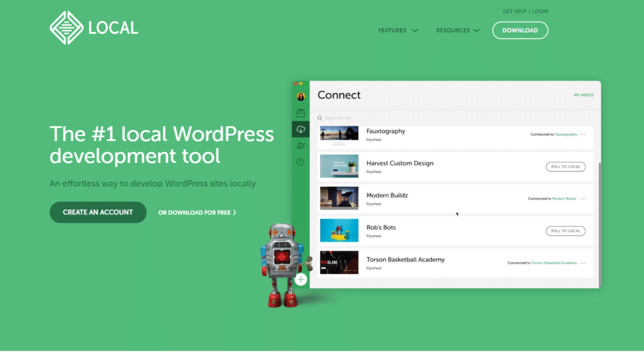644x359 pixels.
Task: Pull Harvest Custom Design to local
Action: pos(565,167)
